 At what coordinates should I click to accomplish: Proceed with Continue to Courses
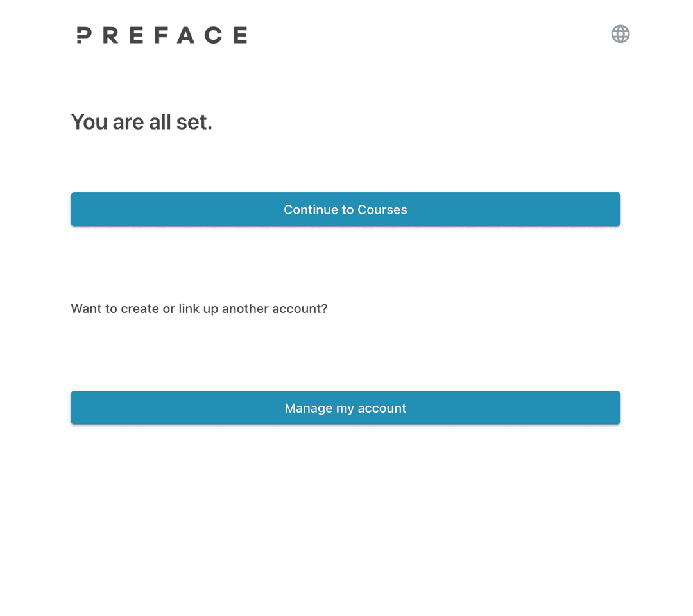coord(345,210)
